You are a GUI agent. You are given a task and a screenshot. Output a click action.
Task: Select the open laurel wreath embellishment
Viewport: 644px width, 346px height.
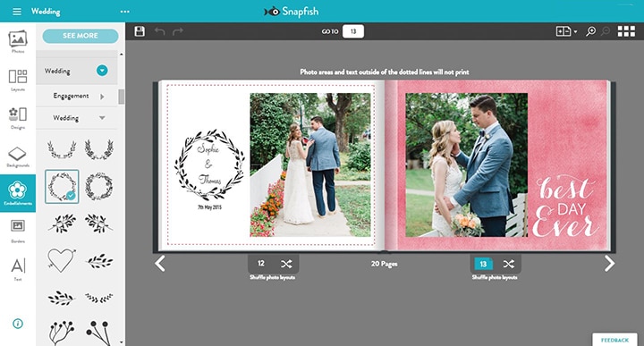tap(62, 150)
